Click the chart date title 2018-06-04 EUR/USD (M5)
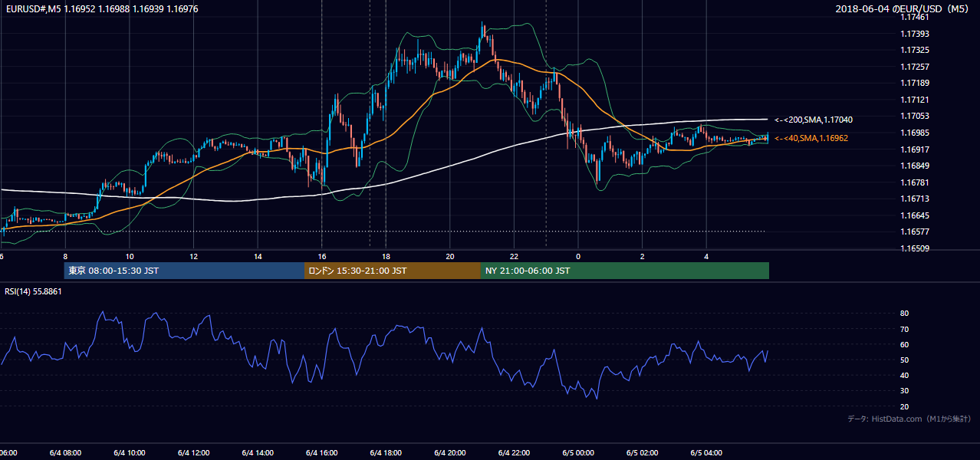This screenshot has width=980, height=460. pos(903,8)
